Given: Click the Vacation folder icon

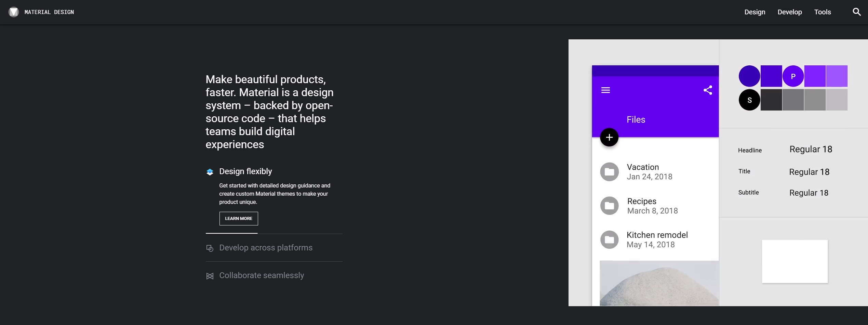Looking at the screenshot, I should pyautogui.click(x=610, y=172).
